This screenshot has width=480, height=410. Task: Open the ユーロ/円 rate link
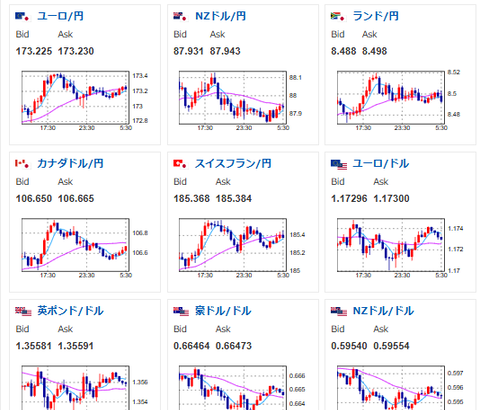pyautogui.click(x=60, y=16)
